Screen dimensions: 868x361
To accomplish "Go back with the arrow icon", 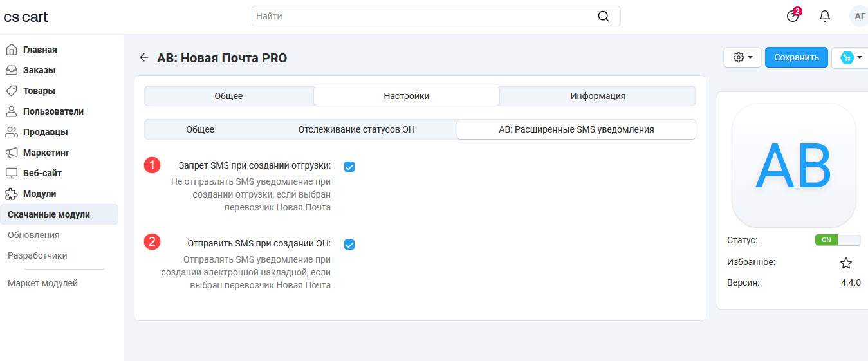I will point(144,57).
